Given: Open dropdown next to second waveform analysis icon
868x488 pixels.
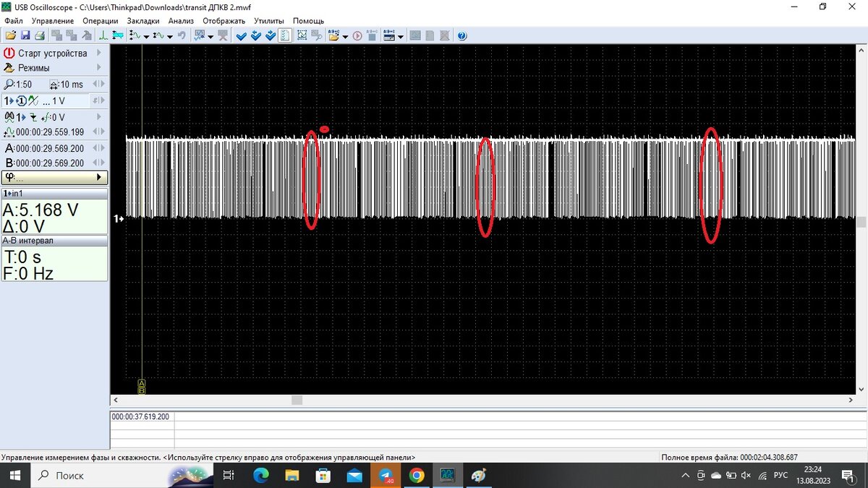Looking at the screenshot, I should click(x=170, y=36).
